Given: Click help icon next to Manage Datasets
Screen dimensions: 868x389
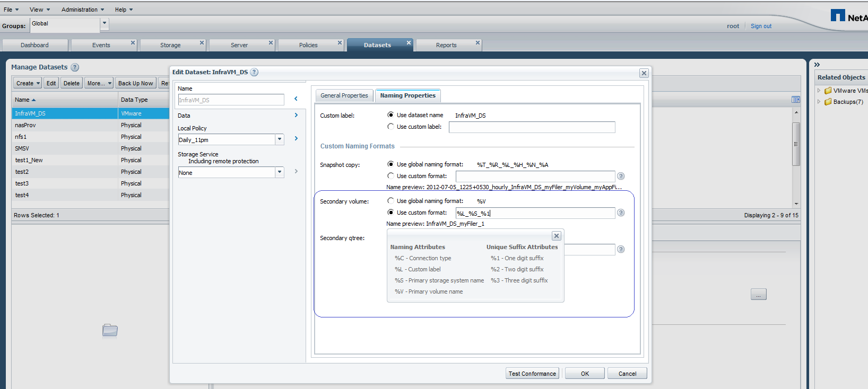Looking at the screenshot, I should tap(75, 67).
